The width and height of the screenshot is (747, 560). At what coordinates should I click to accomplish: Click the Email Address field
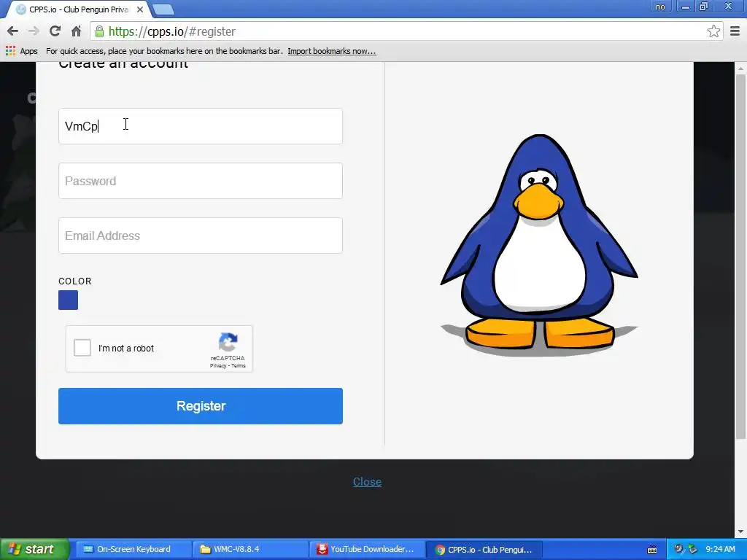(x=201, y=236)
